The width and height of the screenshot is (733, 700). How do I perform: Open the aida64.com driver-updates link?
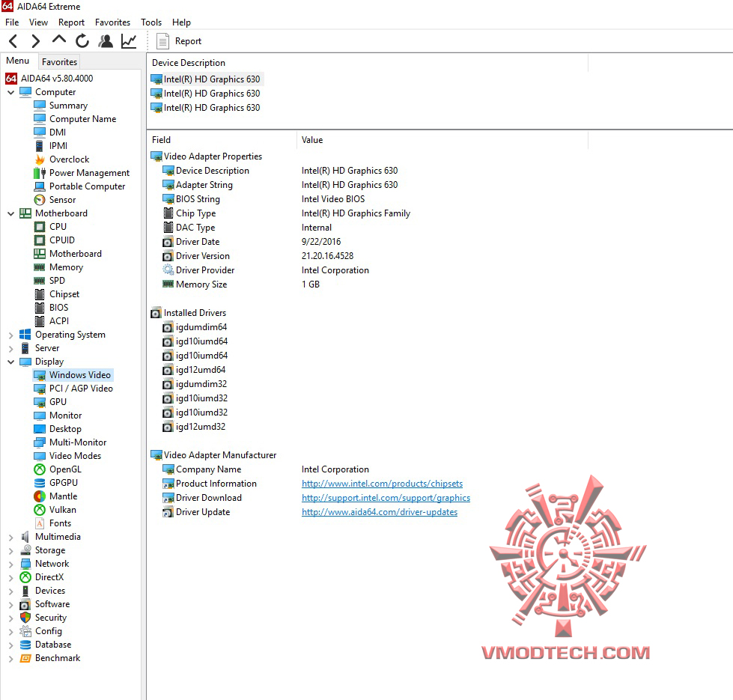[x=380, y=512]
